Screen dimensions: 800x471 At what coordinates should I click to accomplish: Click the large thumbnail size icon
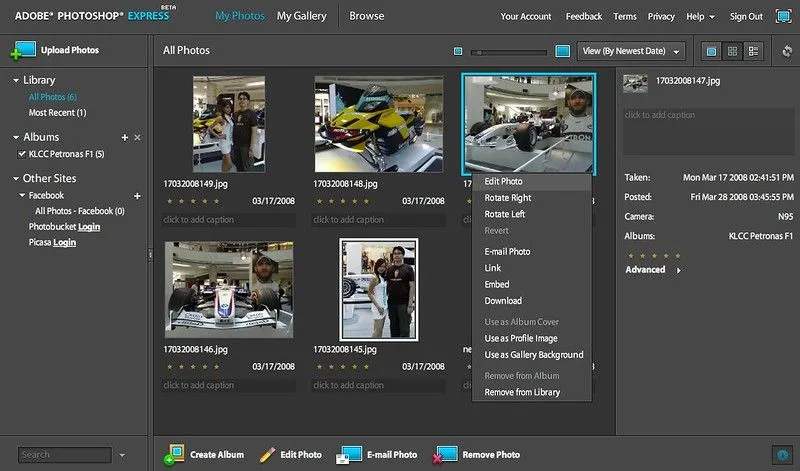[562, 51]
